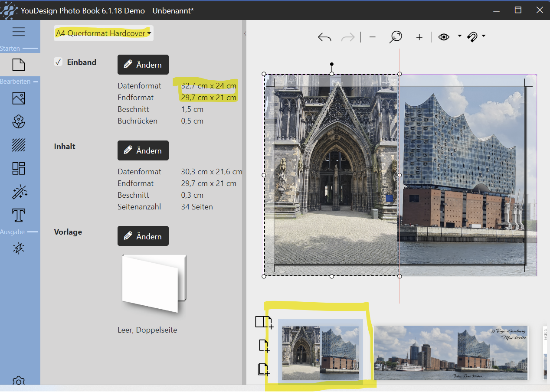Zoom in with the plus button
Image resolution: width=550 pixels, height=392 pixels.
click(419, 37)
